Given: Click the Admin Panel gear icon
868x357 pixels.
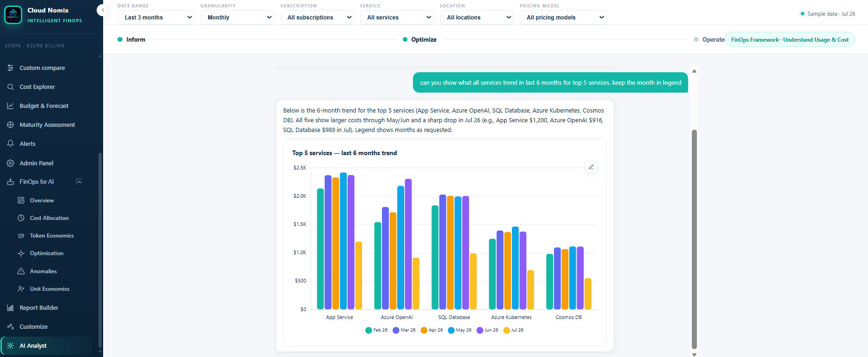Looking at the screenshot, I should (x=10, y=163).
